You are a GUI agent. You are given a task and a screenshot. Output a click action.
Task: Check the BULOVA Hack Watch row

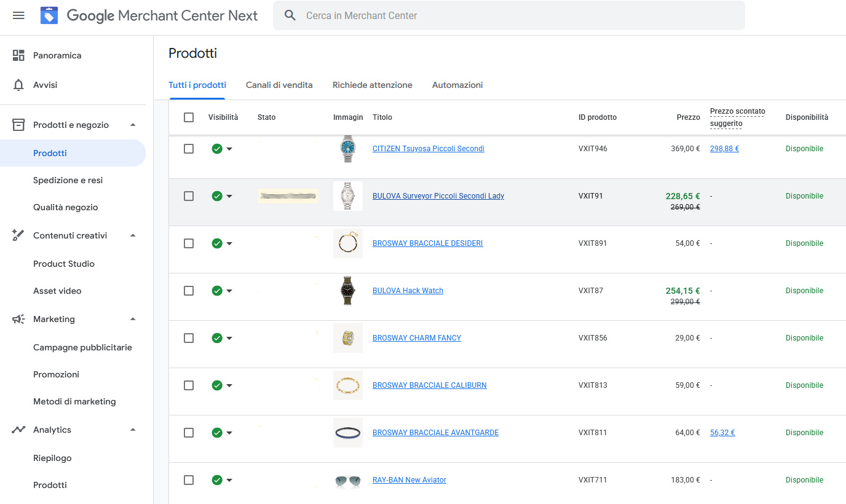point(189,291)
